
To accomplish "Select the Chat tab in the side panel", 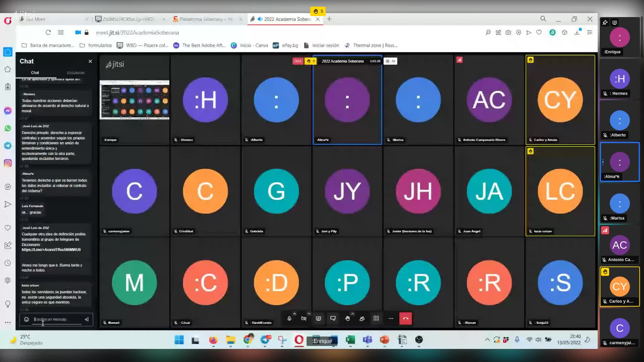I will 35,73.
